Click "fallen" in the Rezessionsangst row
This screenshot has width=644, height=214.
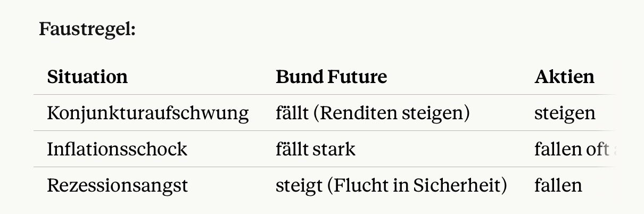(x=558, y=185)
